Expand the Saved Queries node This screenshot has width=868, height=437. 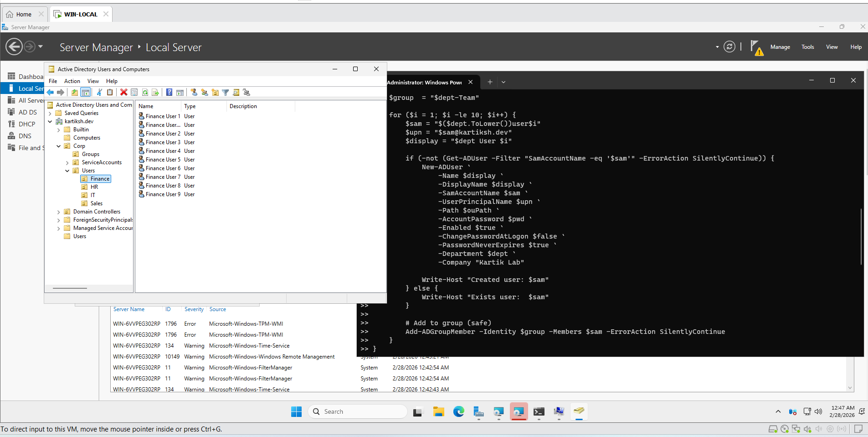[x=50, y=114]
